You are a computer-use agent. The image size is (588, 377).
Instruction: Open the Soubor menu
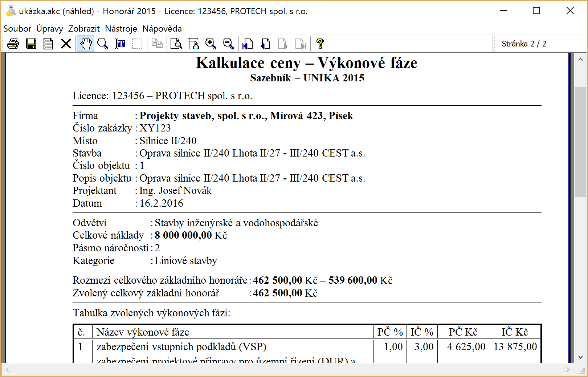17,29
